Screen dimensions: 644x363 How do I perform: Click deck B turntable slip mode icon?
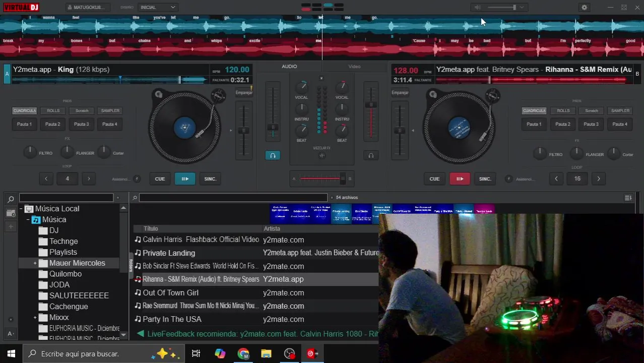pos(432,94)
